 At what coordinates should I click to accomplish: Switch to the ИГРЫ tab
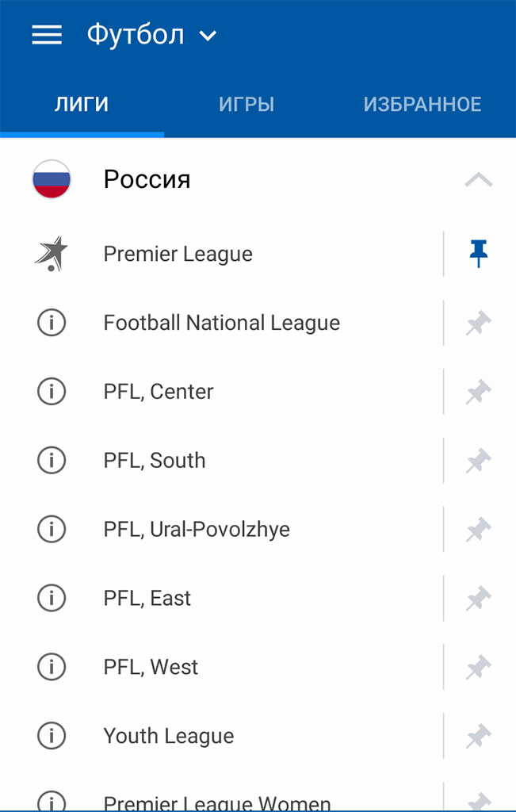click(247, 104)
